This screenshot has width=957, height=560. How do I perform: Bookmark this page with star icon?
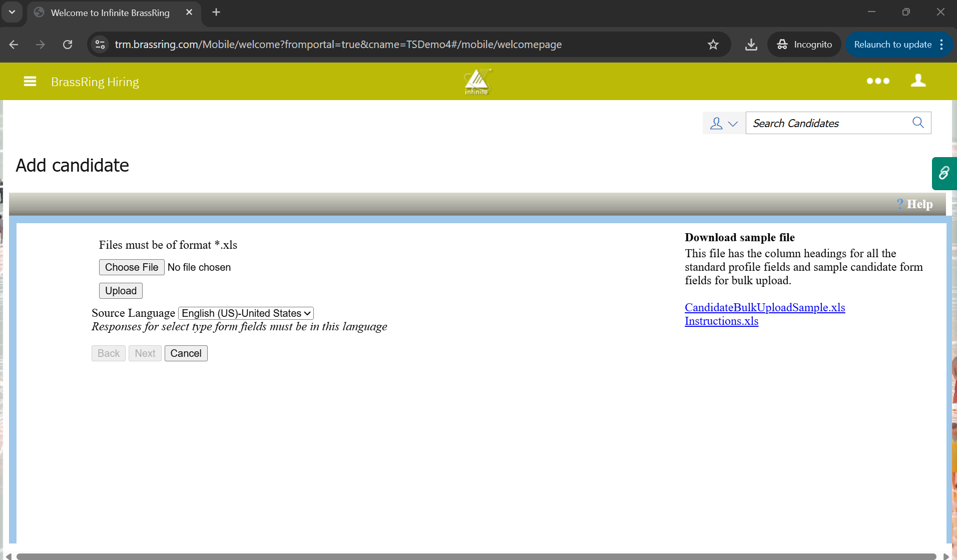click(713, 45)
